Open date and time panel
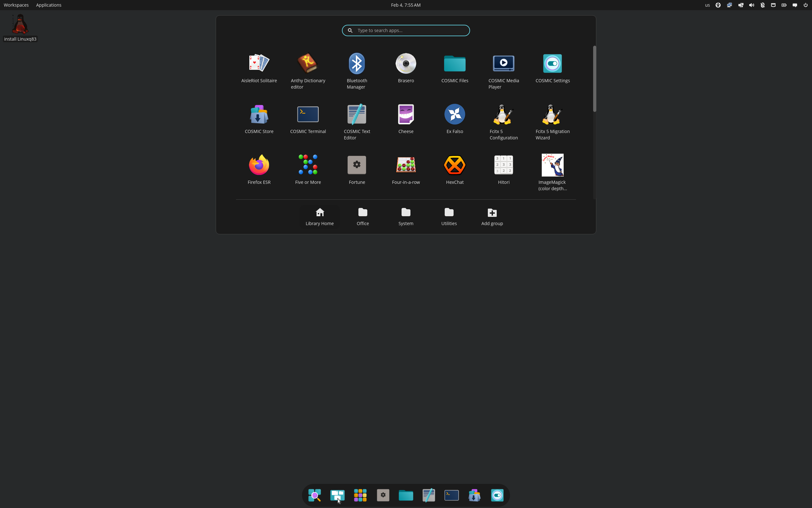Viewport: 812px width, 508px height. pyautogui.click(x=406, y=5)
